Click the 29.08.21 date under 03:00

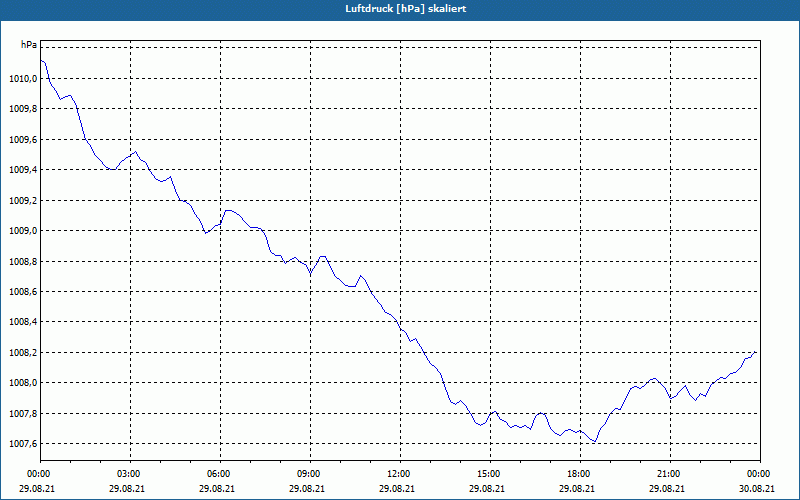tap(127, 488)
